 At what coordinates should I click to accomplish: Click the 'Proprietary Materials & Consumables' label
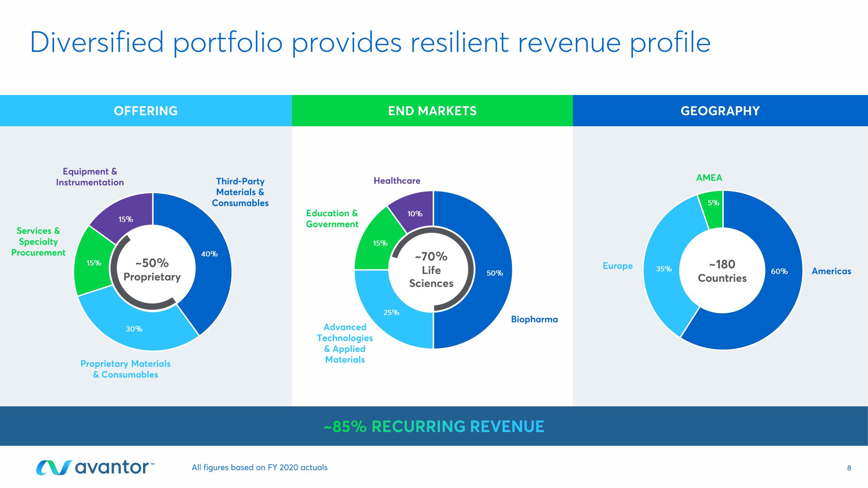125,369
